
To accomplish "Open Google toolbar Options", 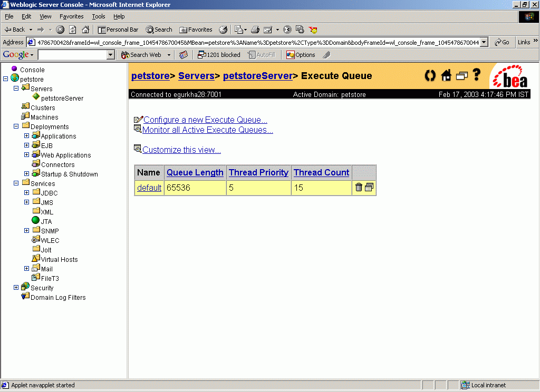I will (301, 55).
